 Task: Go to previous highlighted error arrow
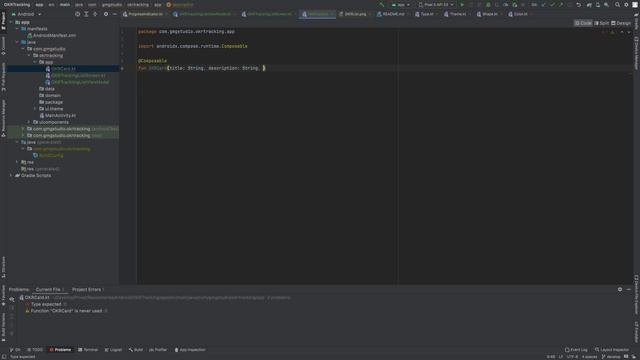[622, 32]
